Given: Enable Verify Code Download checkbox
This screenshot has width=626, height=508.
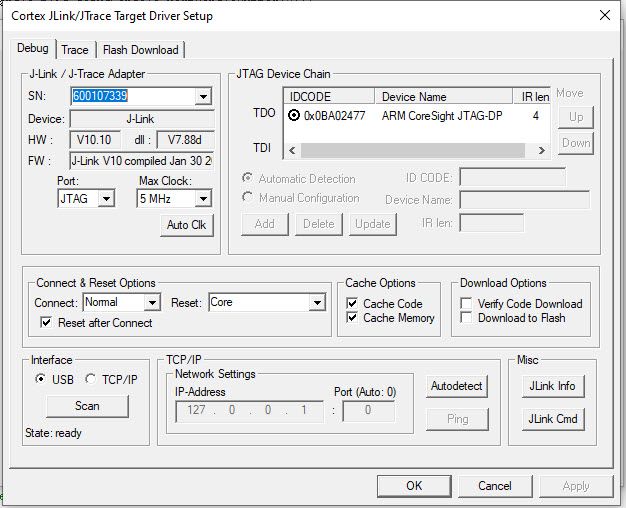Looking at the screenshot, I should click(466, 303).
